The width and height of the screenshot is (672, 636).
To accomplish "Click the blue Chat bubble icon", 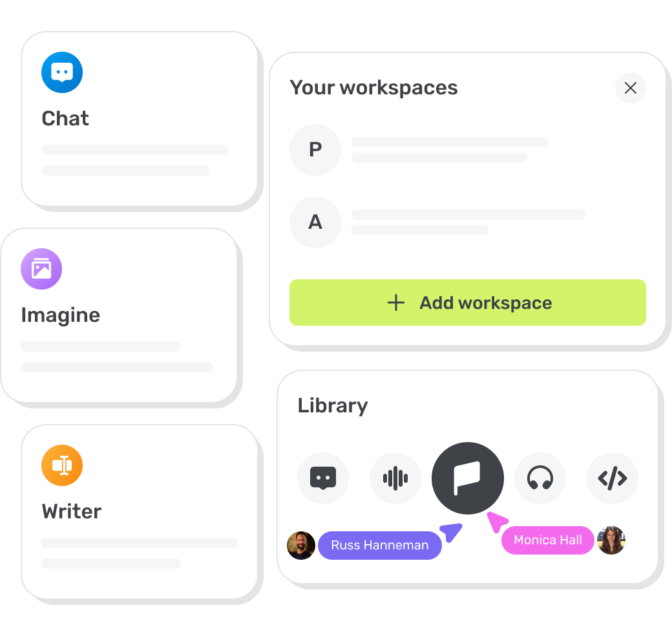I will [62, 72].
